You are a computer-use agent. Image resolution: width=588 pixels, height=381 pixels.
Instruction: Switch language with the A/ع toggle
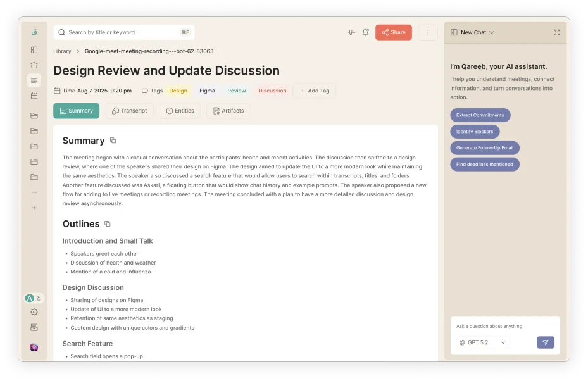click(x=34, y=298)
